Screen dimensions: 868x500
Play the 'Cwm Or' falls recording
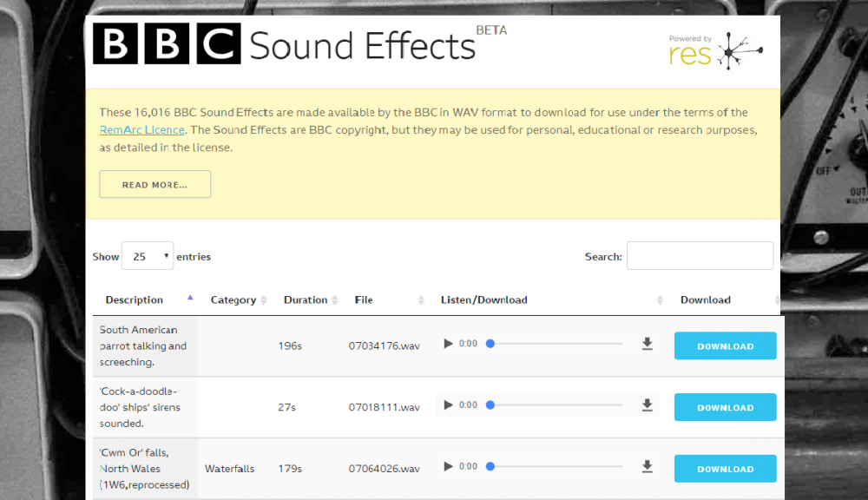pos(448,467)
